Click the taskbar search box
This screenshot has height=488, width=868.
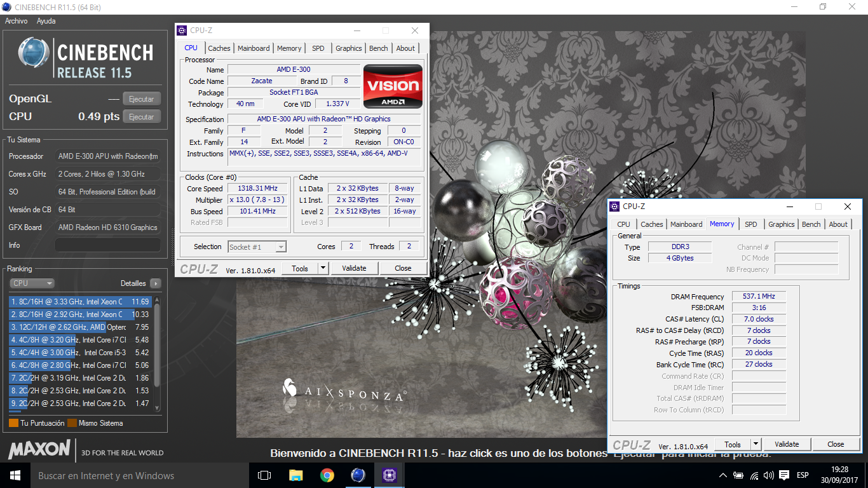tap(139, 475)
